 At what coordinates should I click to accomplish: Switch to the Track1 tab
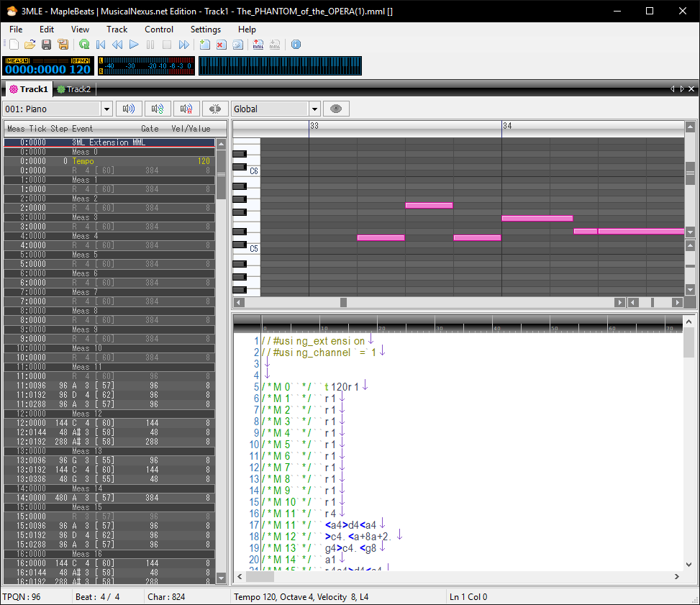(29, 89)
